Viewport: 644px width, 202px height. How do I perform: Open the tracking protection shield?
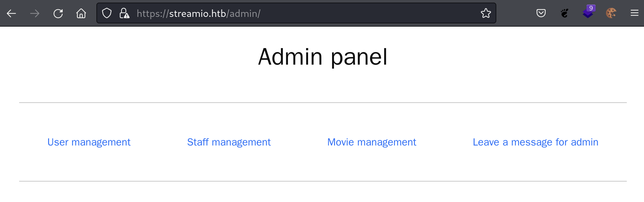[x=107, y=13]
